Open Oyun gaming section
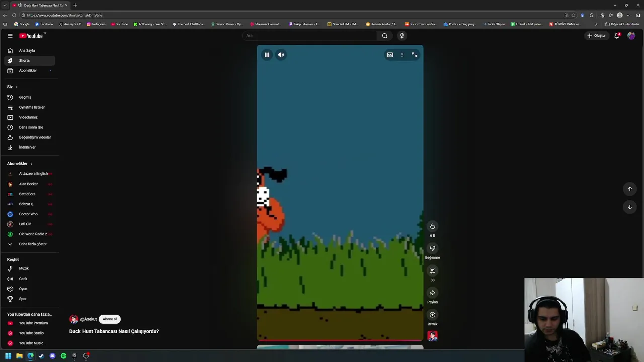The width and height of the screenshot is (644, 362). click(x=30, y=289)
